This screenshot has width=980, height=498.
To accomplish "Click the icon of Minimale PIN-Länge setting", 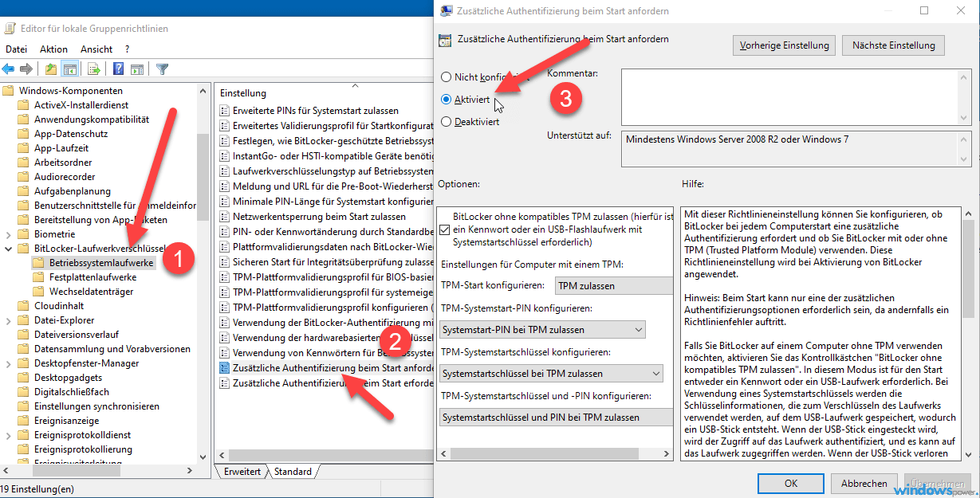I will pos(224,202).
